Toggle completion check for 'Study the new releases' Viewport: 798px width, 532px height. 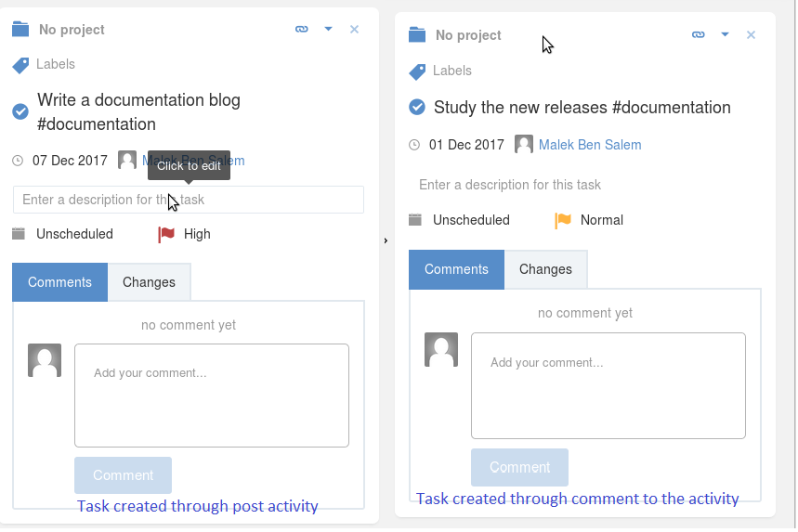(417, 107)
